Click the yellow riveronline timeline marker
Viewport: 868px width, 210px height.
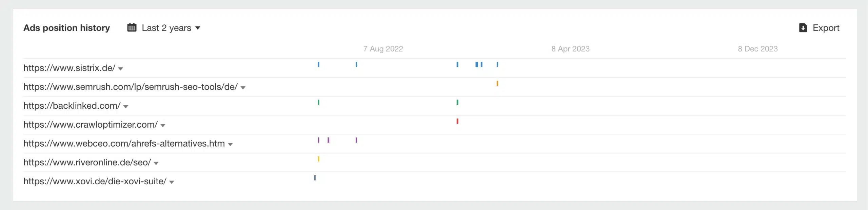318,159
